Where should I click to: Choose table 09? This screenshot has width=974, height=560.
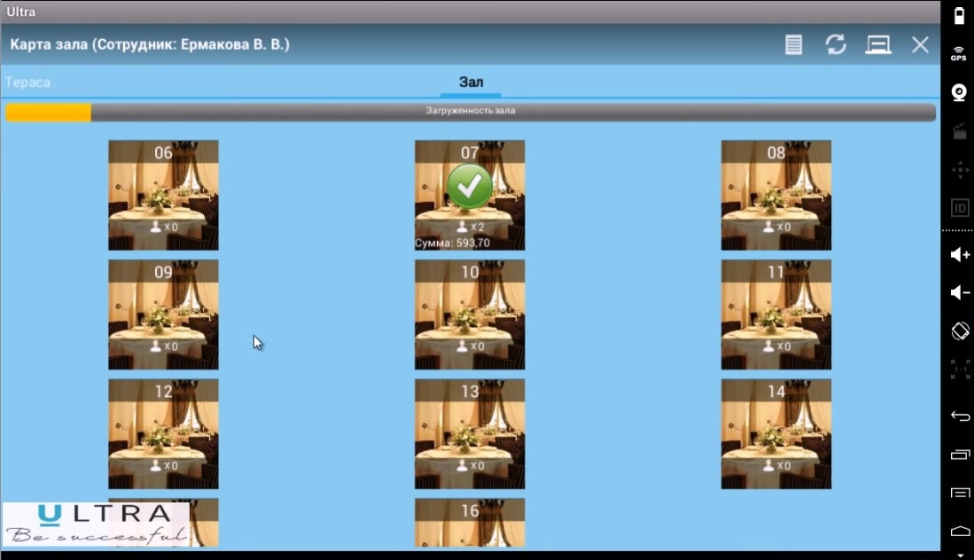click(163, 315)
